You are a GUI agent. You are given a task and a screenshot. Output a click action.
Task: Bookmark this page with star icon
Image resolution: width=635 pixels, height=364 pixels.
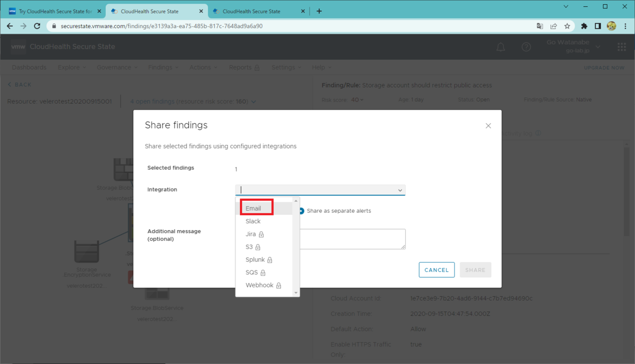(567, 26)
